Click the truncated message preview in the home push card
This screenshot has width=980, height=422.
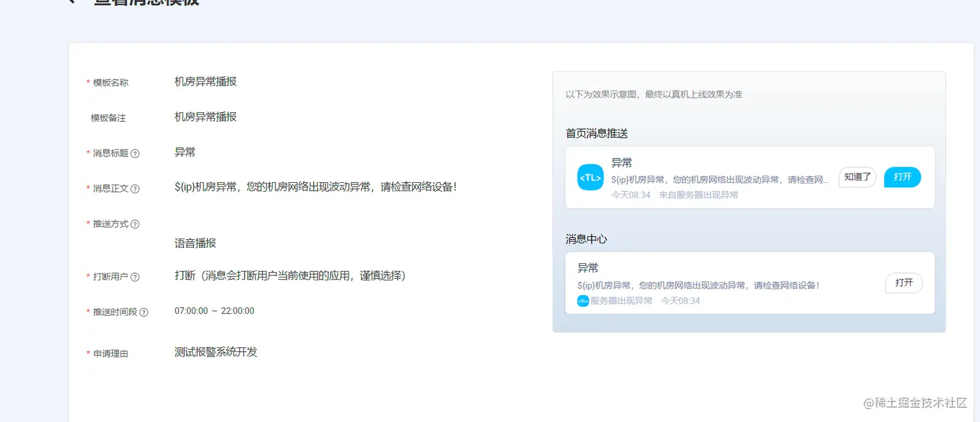pyautogui.click(x=720, y=180)
